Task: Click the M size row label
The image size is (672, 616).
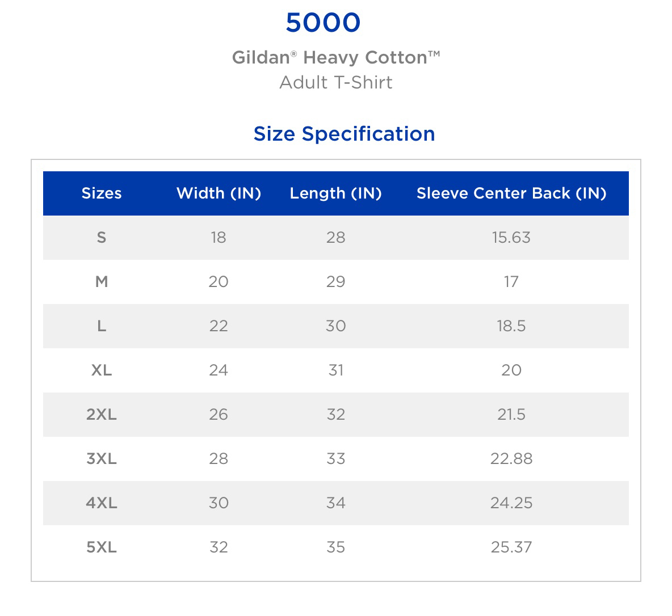Action: (102, 281)
